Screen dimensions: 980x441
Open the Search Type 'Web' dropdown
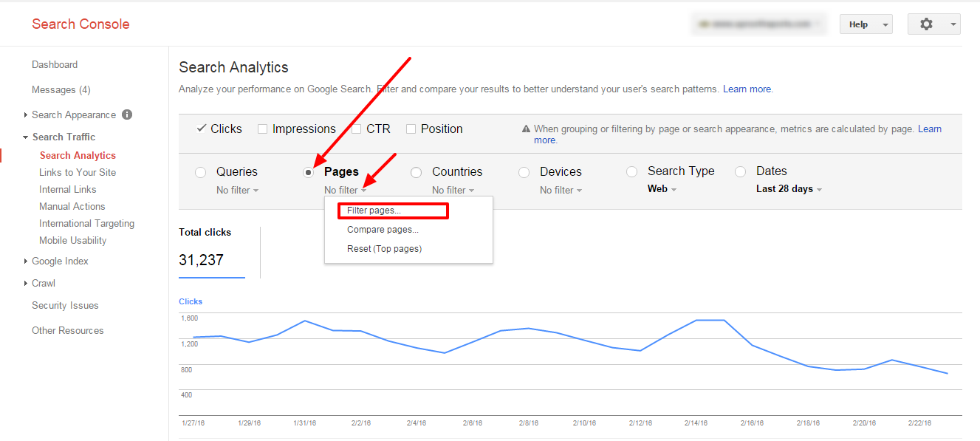(662, 188)
